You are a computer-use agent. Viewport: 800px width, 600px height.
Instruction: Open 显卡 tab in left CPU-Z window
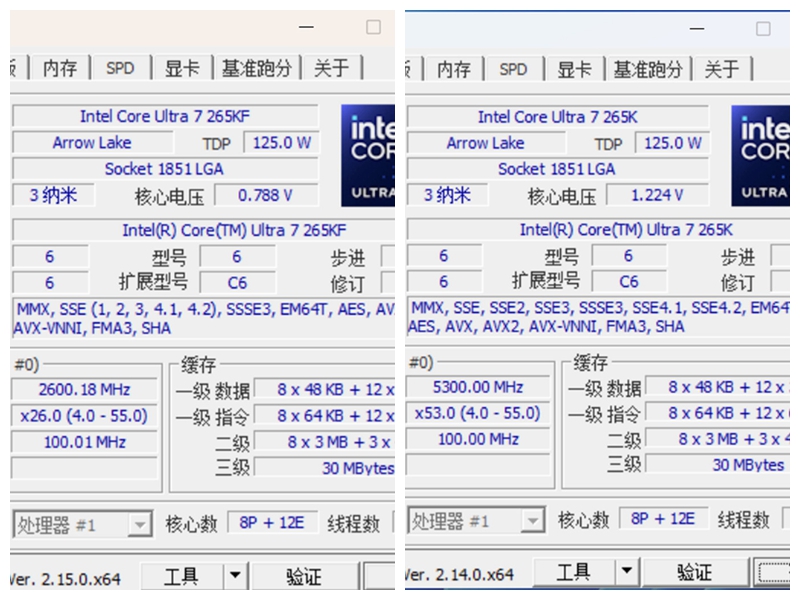182,68
